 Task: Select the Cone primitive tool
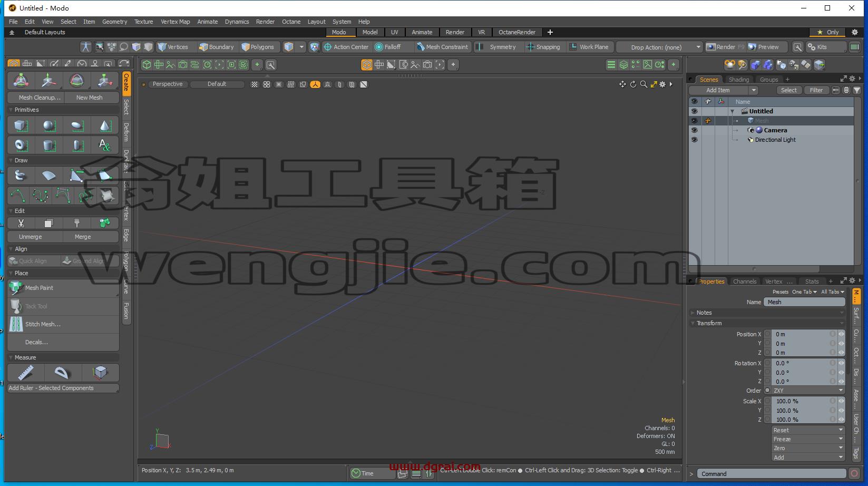point(105,125)
